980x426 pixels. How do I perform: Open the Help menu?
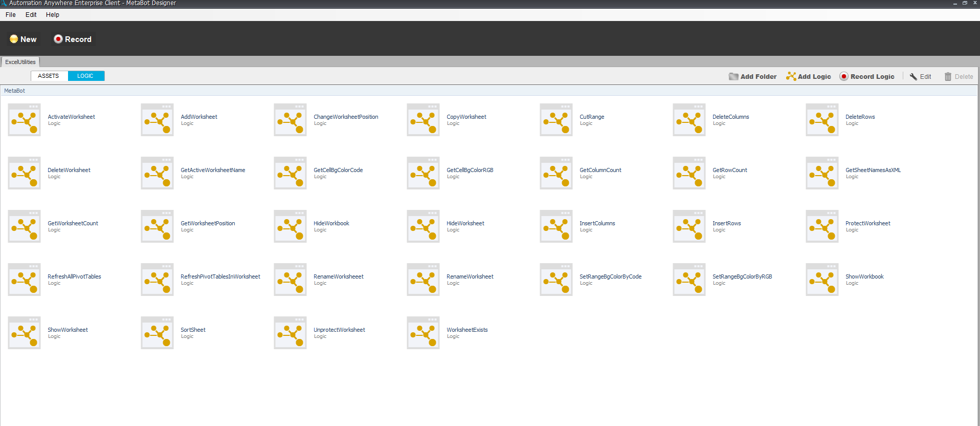(x=53, y=15)
